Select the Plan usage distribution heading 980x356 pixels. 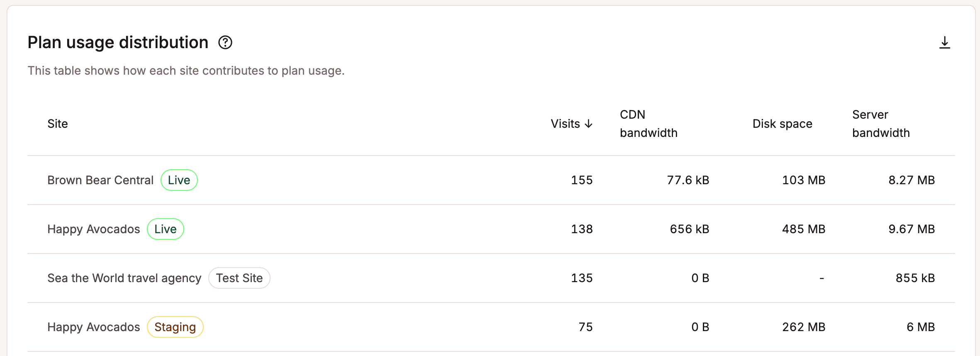click(117, 41)
